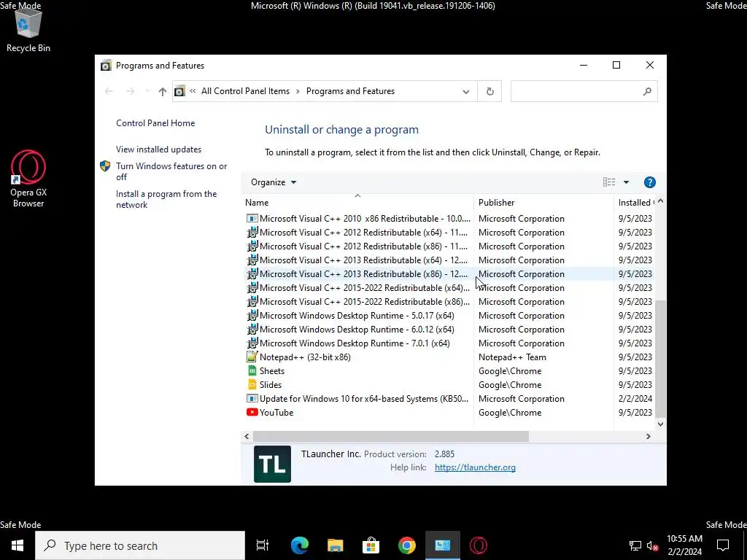Open File Explorer from the taskbar

[x=335, y=545]
